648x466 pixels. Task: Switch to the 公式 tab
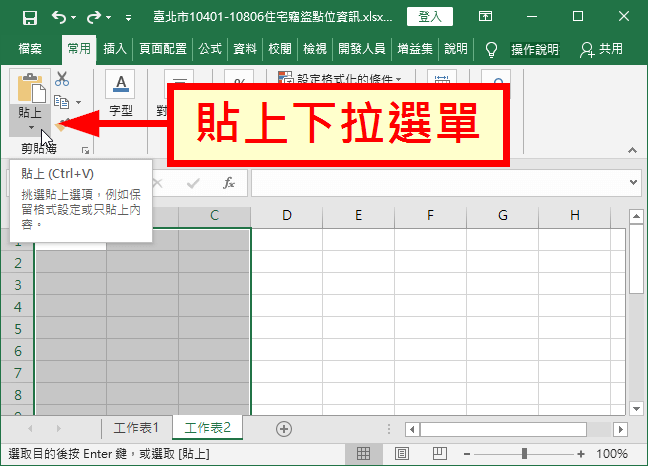coord(210,49)
